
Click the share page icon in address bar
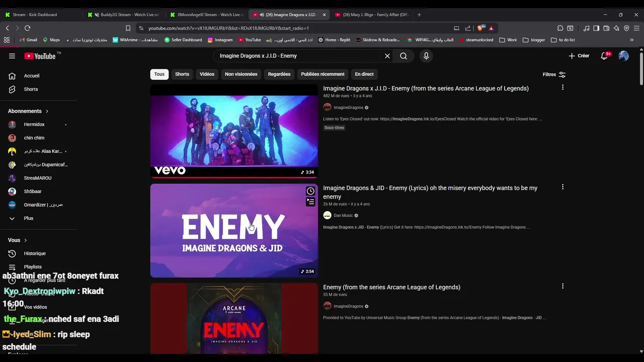click(x=468, y=28)
